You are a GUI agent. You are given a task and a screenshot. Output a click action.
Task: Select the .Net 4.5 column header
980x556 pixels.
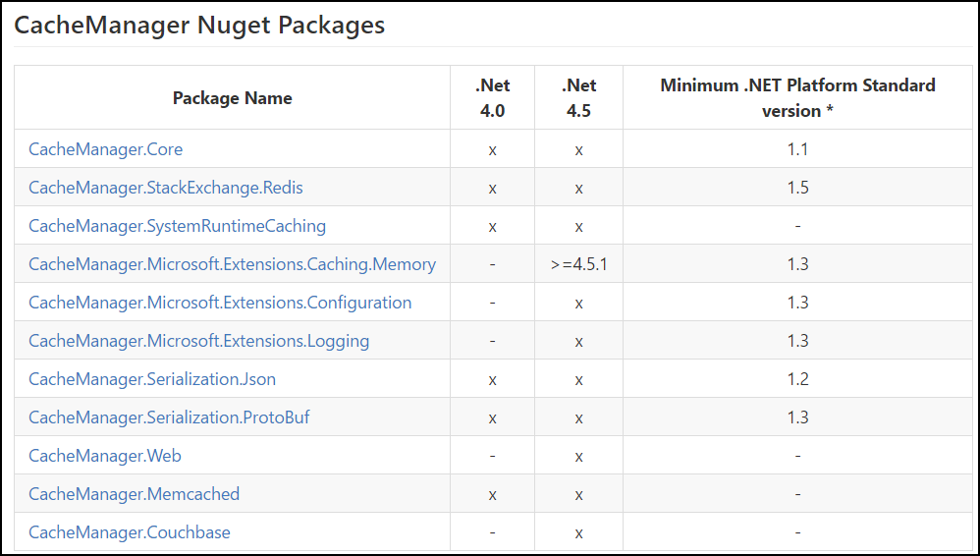coord(578,97)
